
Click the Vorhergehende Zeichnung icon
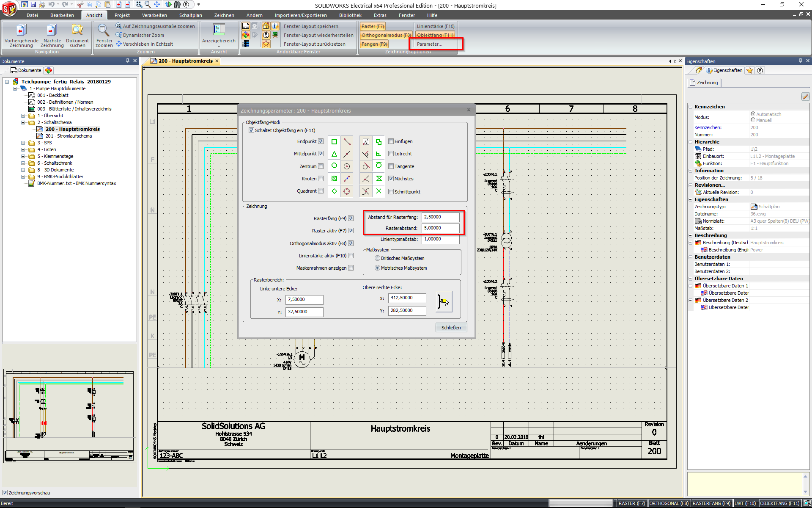pyautogui.click(x=21, y=30)
